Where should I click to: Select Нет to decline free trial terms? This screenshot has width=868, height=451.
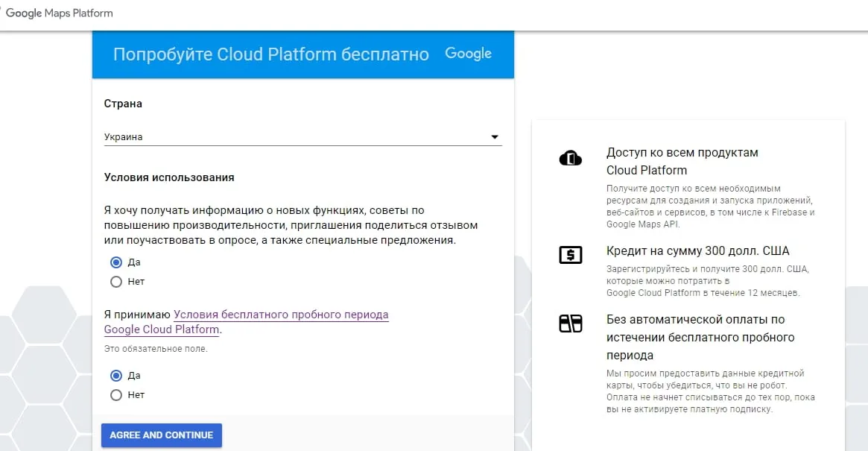point(116,395)
